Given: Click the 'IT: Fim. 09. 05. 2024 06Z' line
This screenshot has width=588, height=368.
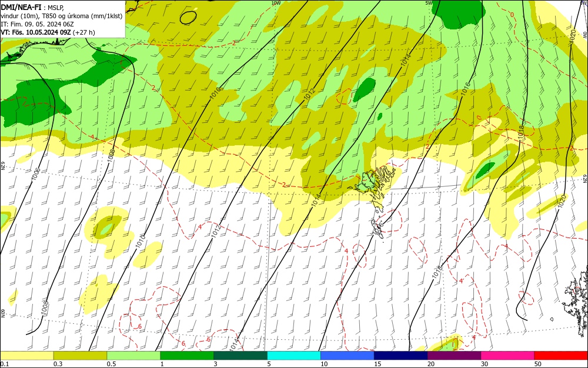Looking at the screenshot, I should click(37, 24).
